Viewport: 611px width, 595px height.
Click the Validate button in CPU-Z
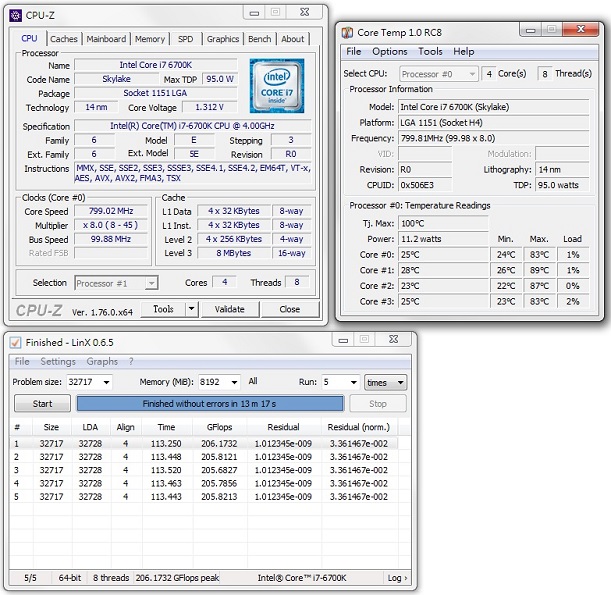[230, 309]
